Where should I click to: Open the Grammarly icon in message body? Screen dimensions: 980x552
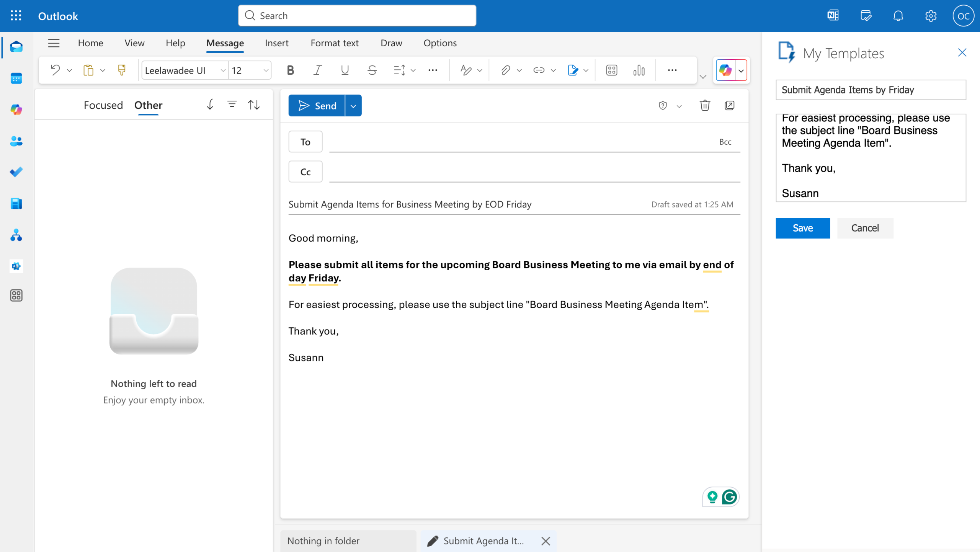(729, 497)
